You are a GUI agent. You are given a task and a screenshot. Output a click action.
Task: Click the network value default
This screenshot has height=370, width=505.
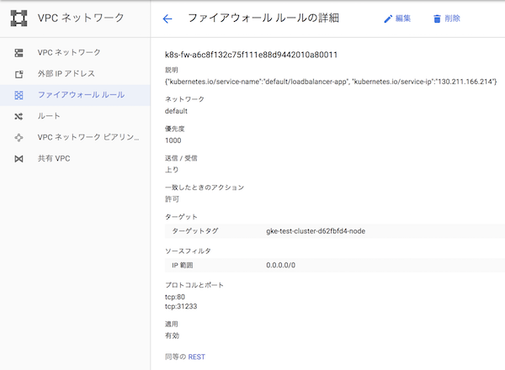point(176,111)
